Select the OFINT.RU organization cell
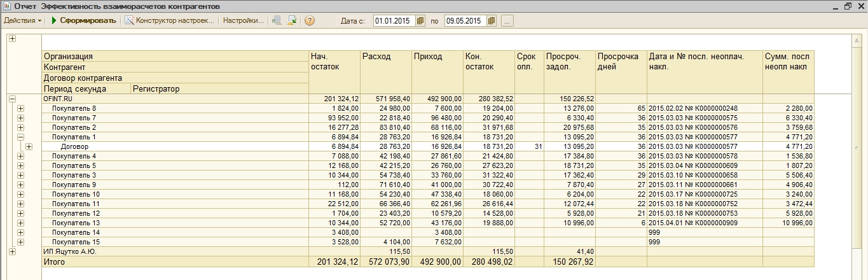 point(175,99)
